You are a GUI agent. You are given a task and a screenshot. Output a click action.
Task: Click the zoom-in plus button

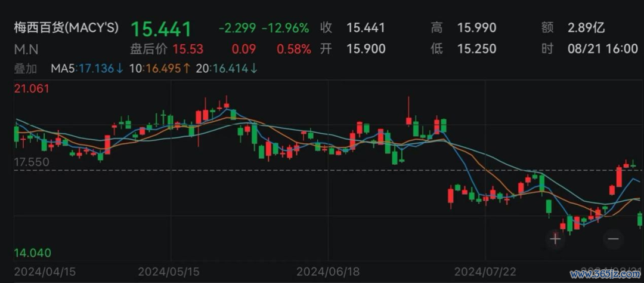(555, 239)
